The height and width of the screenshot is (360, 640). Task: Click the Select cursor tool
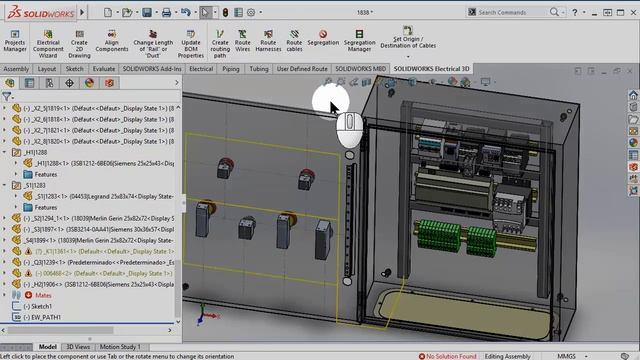[205, 13]
